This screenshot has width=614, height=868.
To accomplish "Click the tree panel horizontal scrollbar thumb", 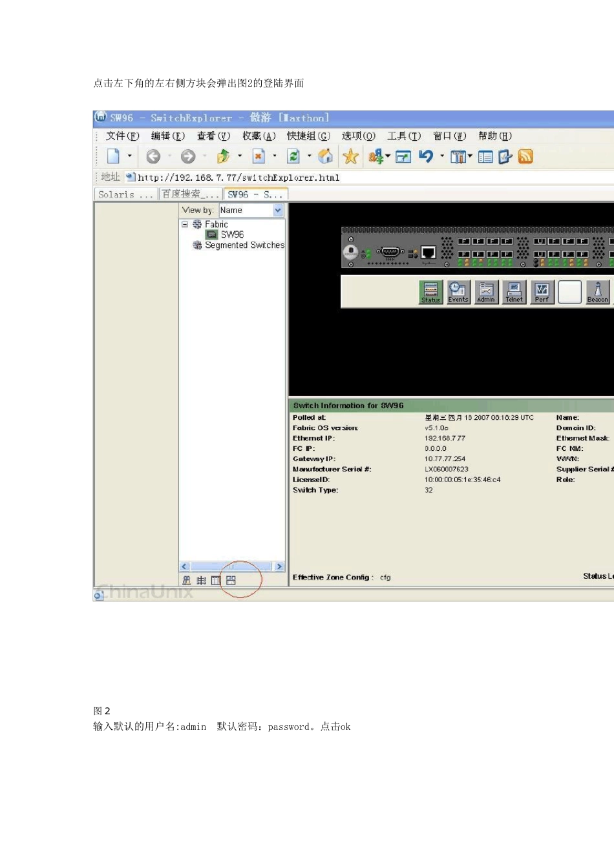I will pyautogui.click(x=231, y=566).
